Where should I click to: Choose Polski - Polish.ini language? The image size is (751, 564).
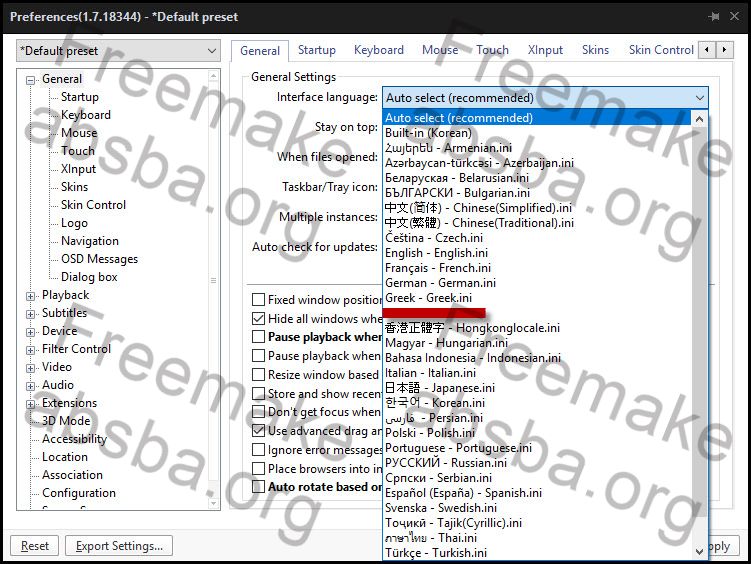click(537, 433)
